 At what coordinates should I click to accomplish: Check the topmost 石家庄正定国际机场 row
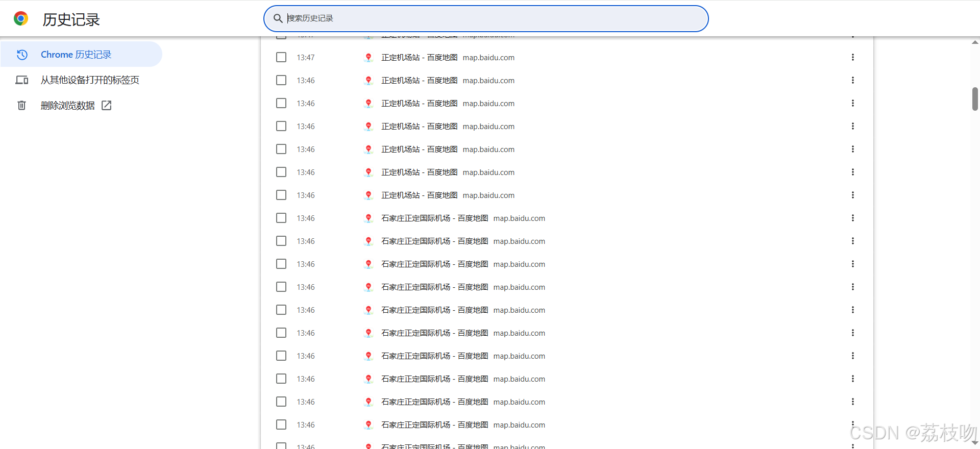click(x=281, y=218)
